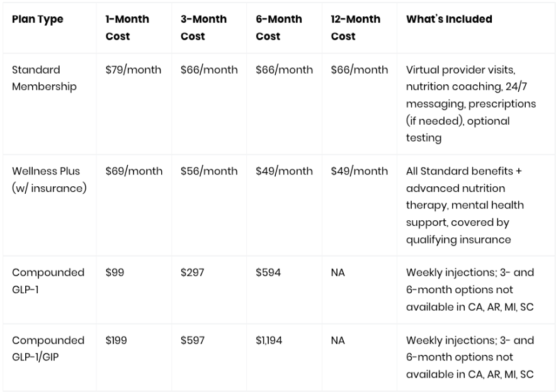Select the 6-Month Cost header
Viewport: 556px width, 392px height.
point(279,28)
